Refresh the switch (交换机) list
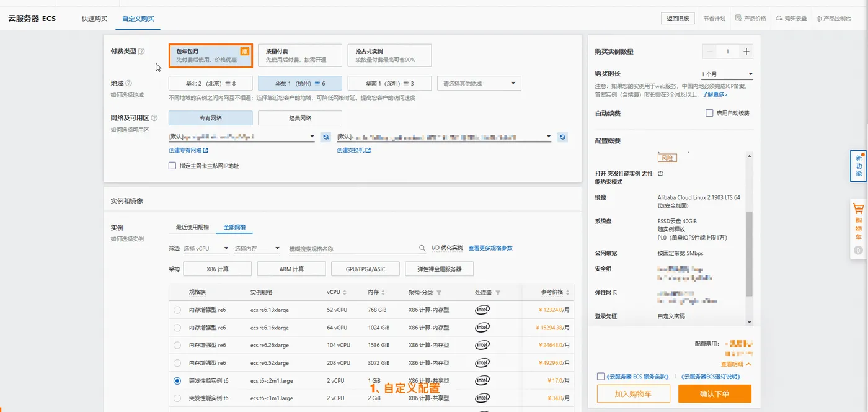 562,137
